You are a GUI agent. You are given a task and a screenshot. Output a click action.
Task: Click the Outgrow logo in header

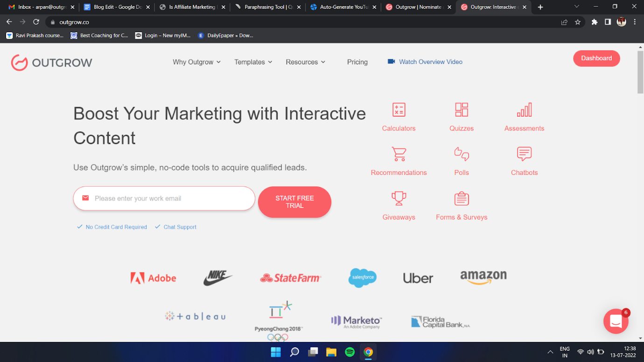(x=52, y=63)
